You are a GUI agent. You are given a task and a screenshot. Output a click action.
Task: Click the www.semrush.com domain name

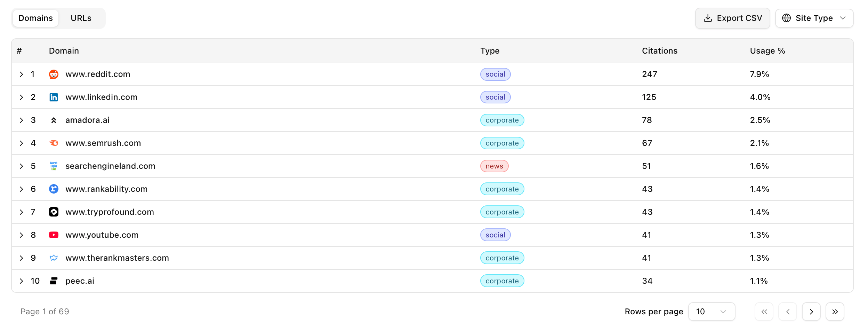point(103,143)
